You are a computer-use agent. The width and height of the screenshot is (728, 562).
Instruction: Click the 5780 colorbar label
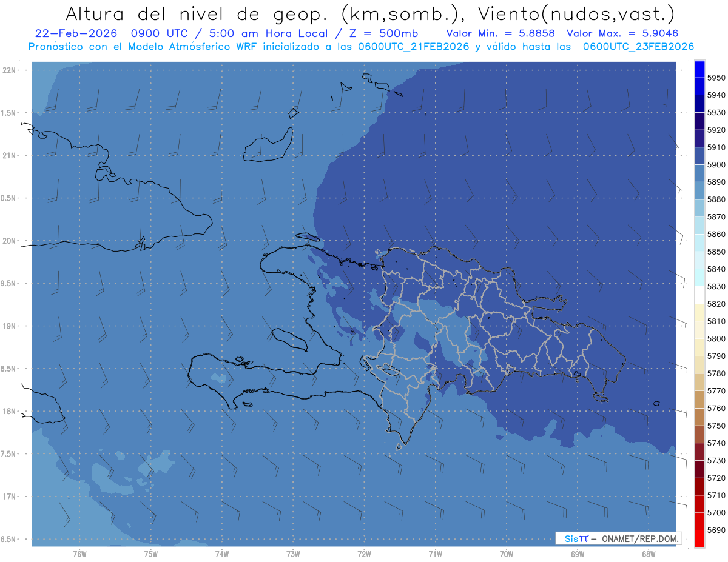coord(717,373)
